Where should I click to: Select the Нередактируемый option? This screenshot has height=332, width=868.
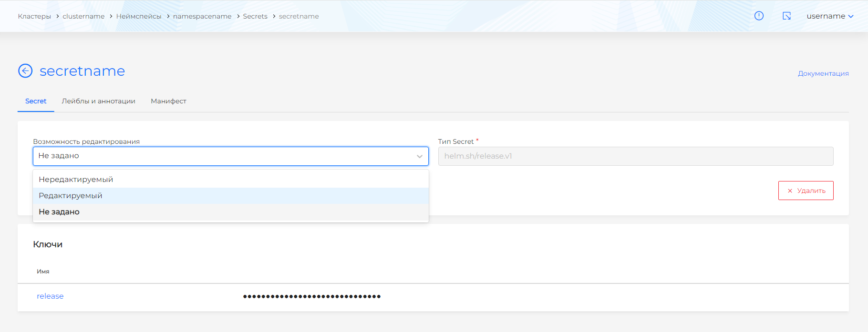tap(76, 180)
